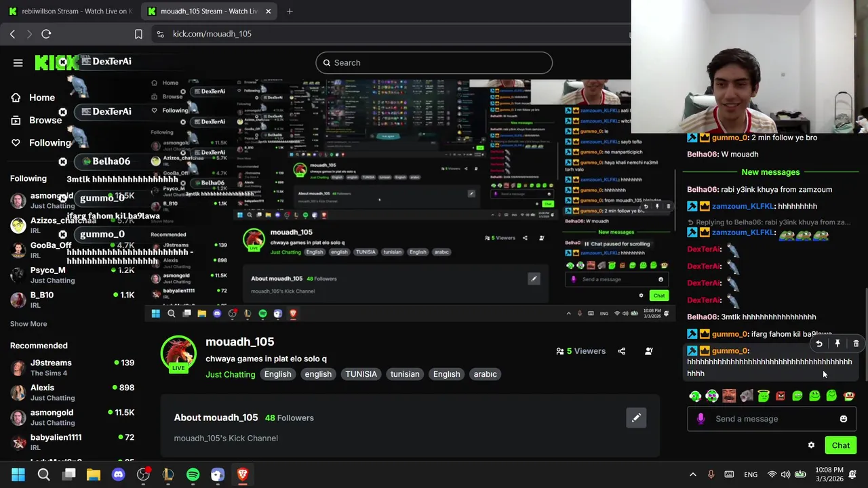Open Spotify from taskbar
This screenshot has height=488, width=868.
193,474
